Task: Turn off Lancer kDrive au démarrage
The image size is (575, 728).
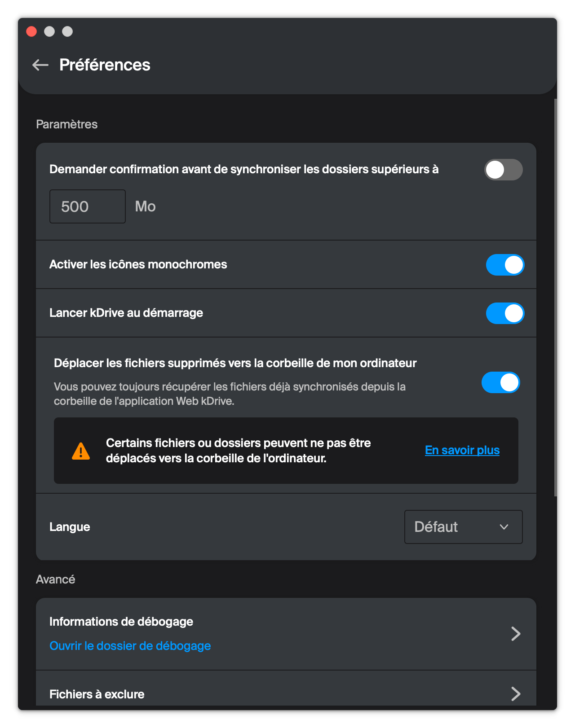Action: pos(505,313)
